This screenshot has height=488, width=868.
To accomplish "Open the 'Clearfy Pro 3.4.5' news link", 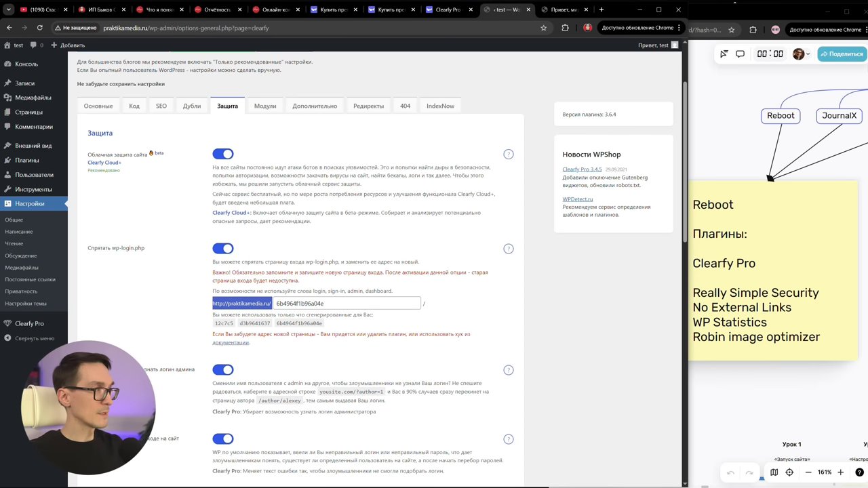I will click(x=582, y=169).
